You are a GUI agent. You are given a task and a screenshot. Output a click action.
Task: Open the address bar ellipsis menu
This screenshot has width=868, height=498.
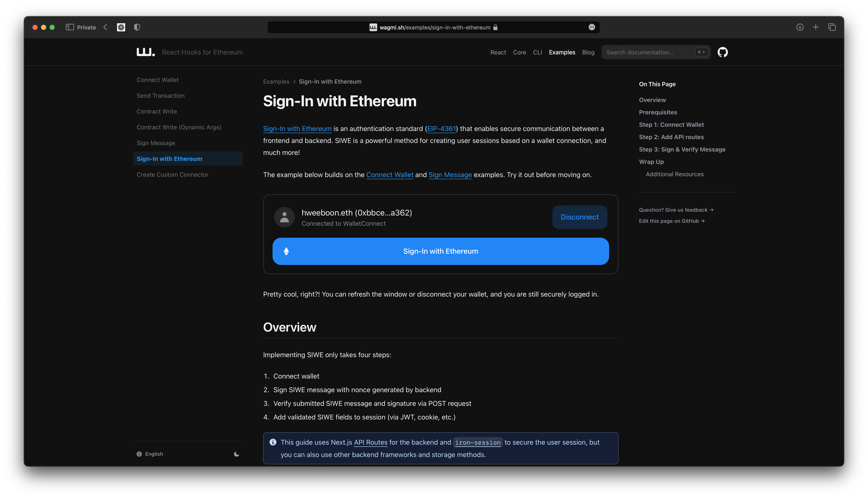[592, 27]
